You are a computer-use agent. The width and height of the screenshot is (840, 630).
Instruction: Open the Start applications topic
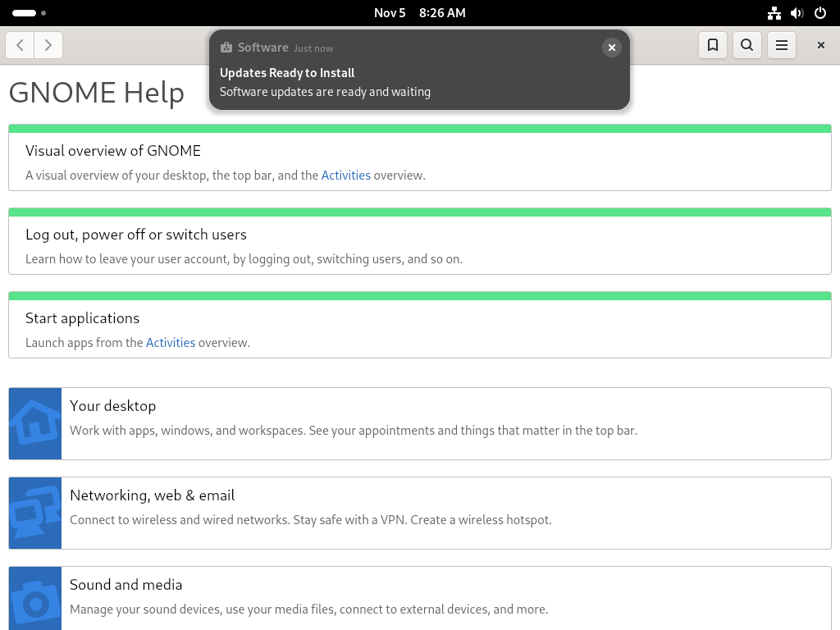click(x=420, y=325)
